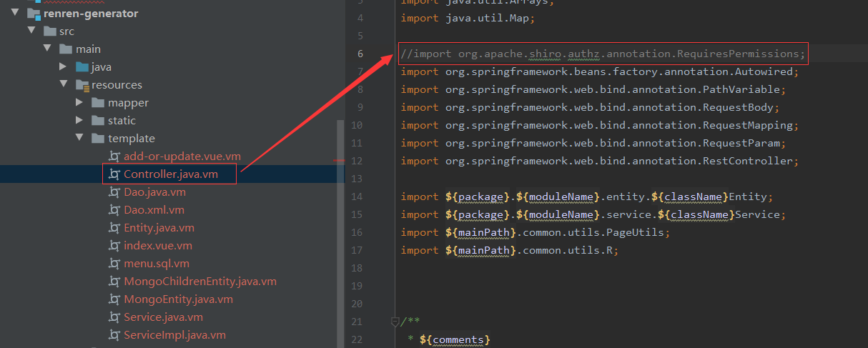Click the RequestBody import line
This screenshot has width=868, height=348.
pyautogui.click(x=590, y=107)
